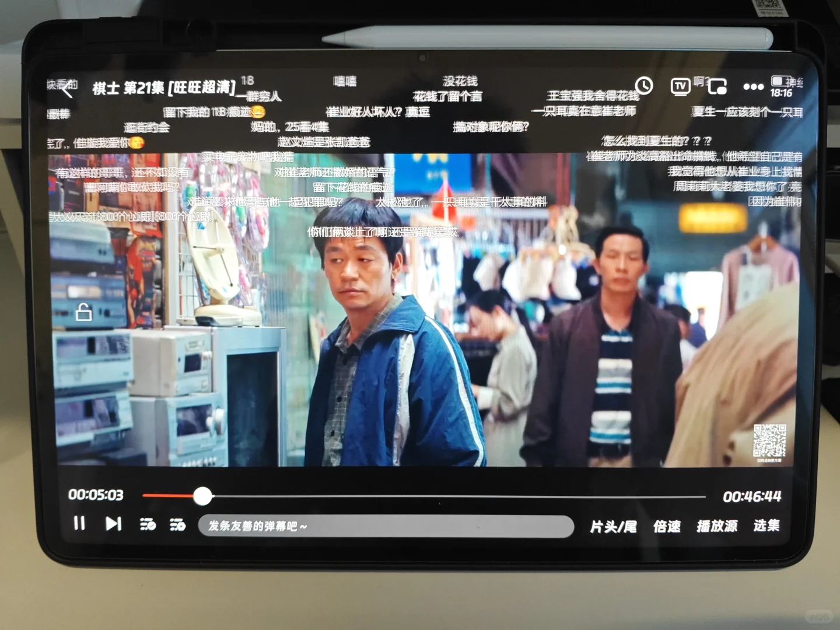The height and width of the screenshot is (630, 840).
Task: Open the 片头/尾 skip intro settings
Action: tap(613, 527)
